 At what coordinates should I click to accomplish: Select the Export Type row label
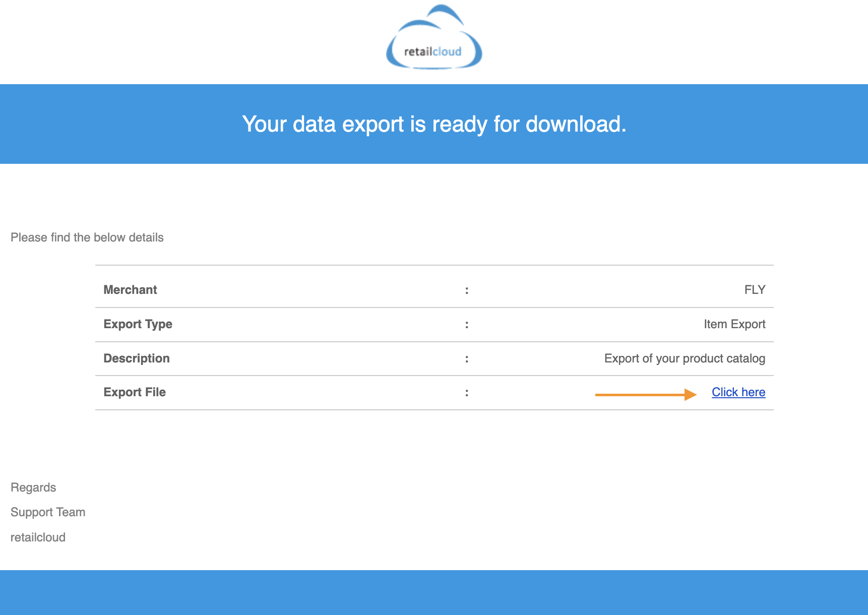click(x=138, y=324)
